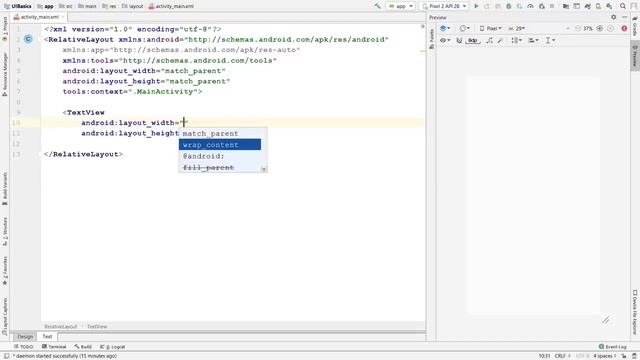Open the Pixel device dropdown in Preview
This screenshot has width=640, height=360.
pos(491,29)
